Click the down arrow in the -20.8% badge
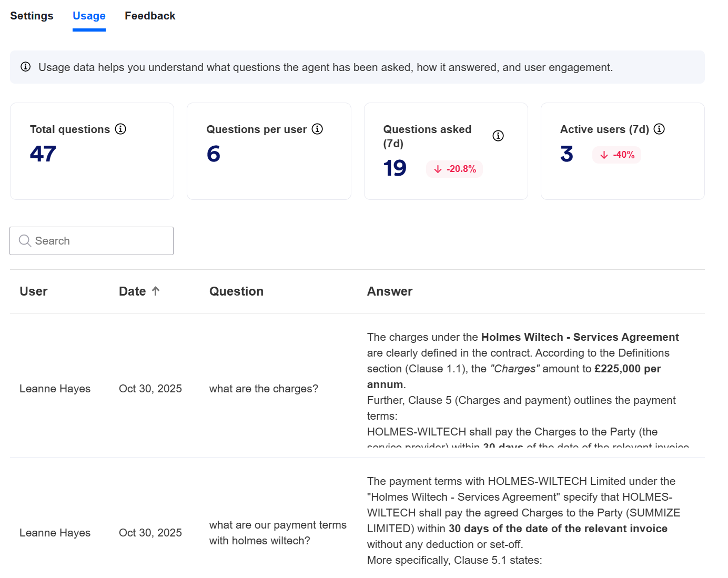Screen dimensions: 728x578 point(438,169)
